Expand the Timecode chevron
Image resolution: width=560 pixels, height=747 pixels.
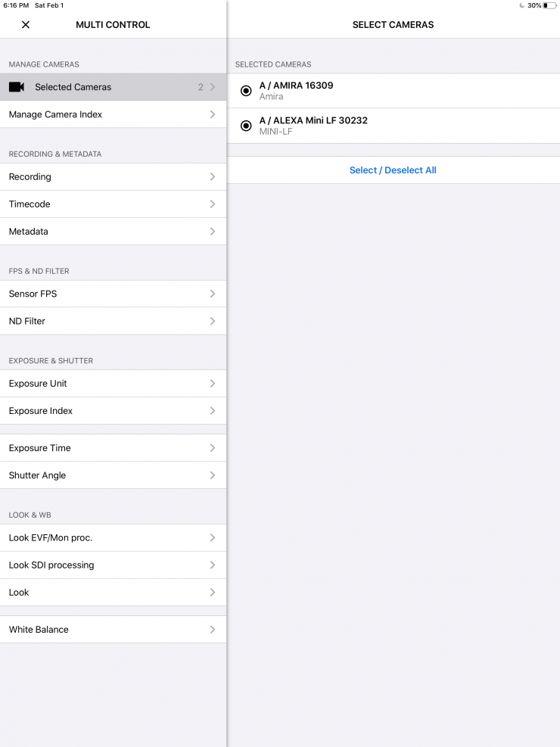[x=213, y=204]
